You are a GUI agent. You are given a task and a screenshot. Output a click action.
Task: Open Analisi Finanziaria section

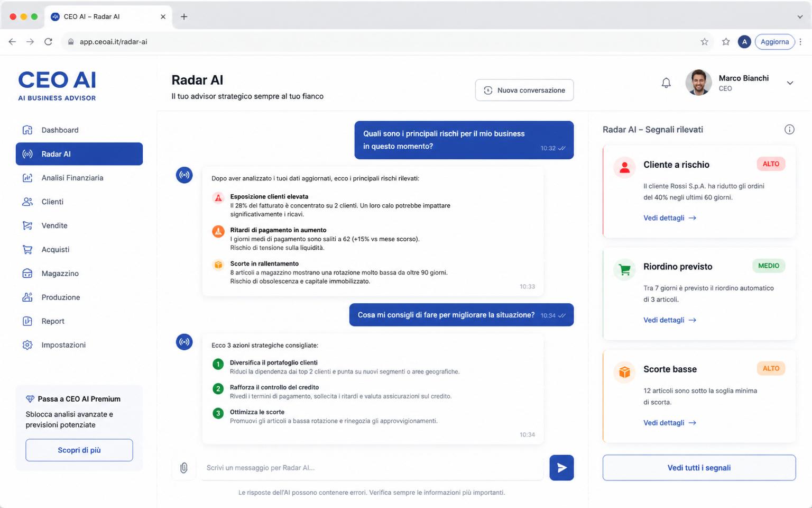79,178
